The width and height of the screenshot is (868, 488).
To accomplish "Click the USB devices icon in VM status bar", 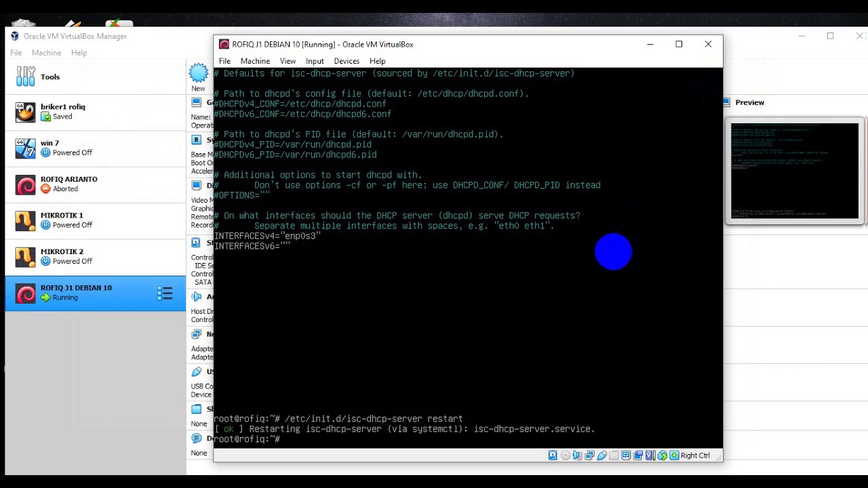I will pyautogui.click(x=601, y=455).
